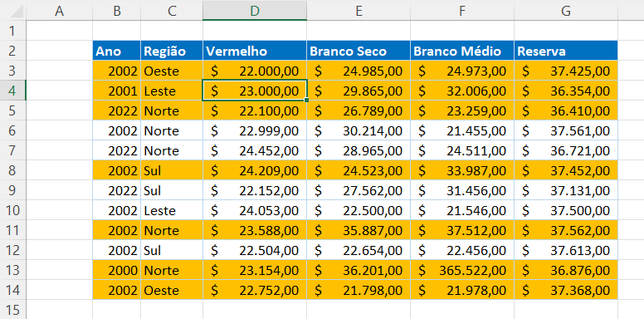
Task: Select cell with value 29.865,00
Action: pyautogui.click(x=359, y=91)
